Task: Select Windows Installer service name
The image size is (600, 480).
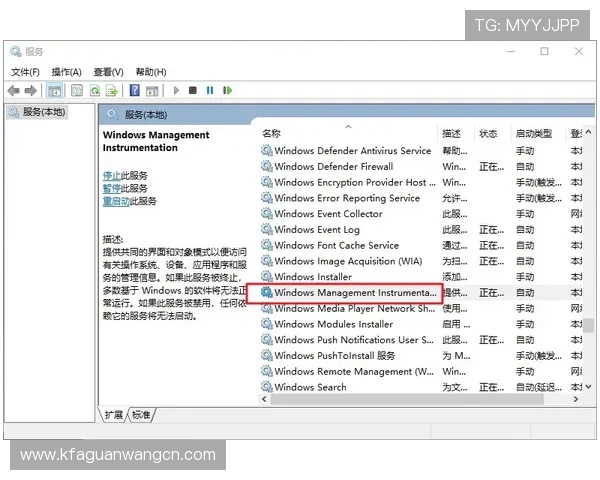Action: pos(313,276)
